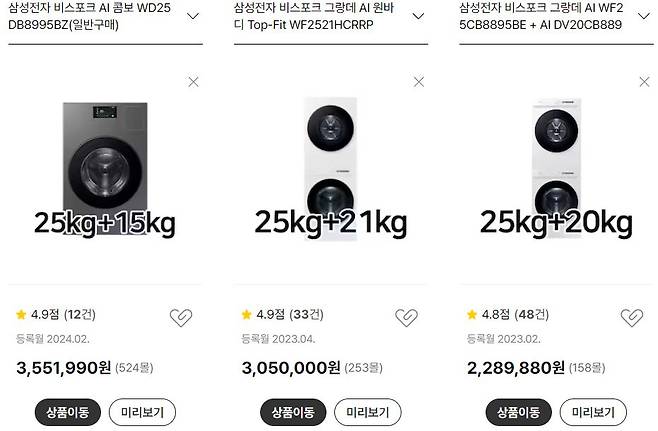Favorite the 2,289,880원 Grande AI set
Image resolution: width=658 pixels, height=431 pixels.
(x=631, y=317)
